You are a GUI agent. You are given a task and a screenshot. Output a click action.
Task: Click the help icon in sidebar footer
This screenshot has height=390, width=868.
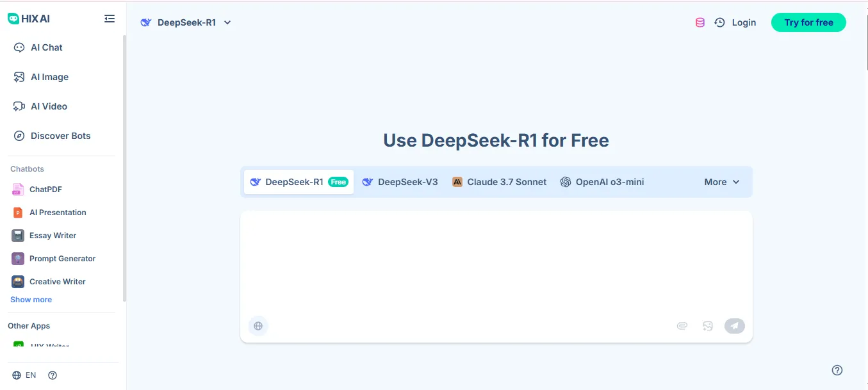[x=53, y=375]
